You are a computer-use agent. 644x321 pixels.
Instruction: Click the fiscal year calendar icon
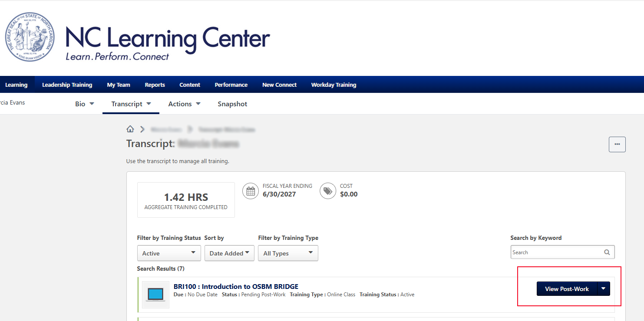tap(251, 191)
